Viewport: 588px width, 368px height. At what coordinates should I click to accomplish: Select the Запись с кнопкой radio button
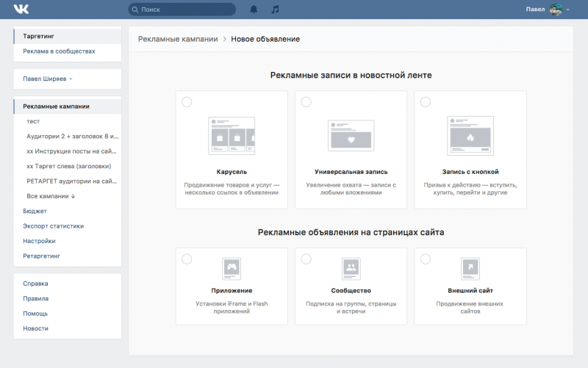(426, 102)
